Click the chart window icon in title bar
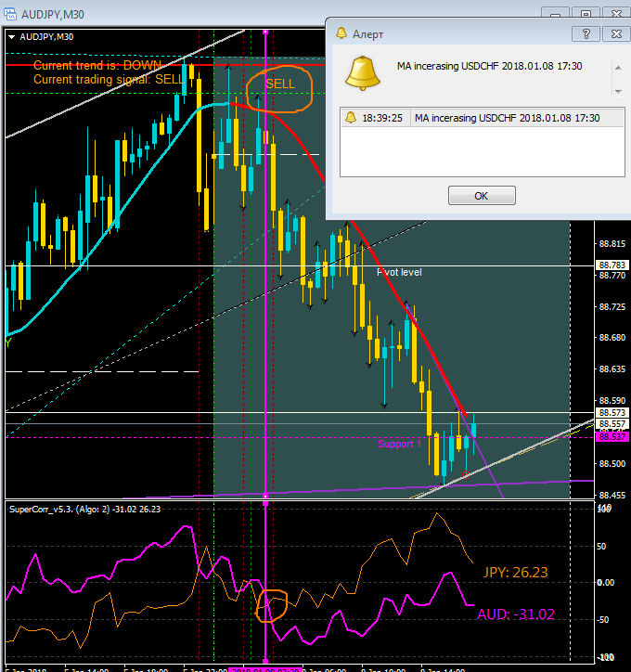 [x=10, y=14]
